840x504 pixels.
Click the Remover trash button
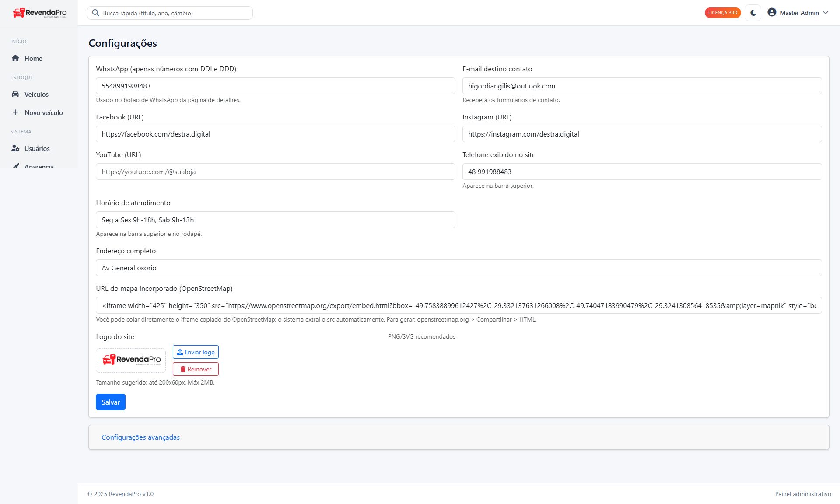196,369
